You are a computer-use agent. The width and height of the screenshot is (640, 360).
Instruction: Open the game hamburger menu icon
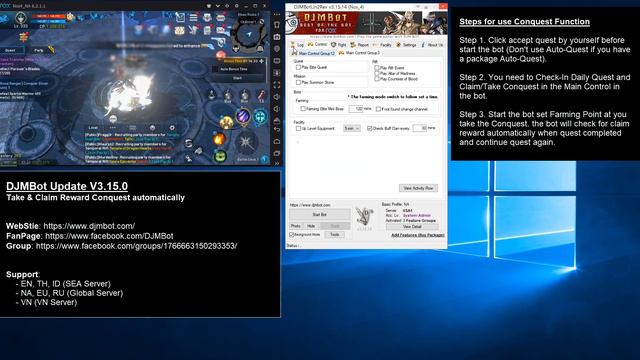point(193,17)
